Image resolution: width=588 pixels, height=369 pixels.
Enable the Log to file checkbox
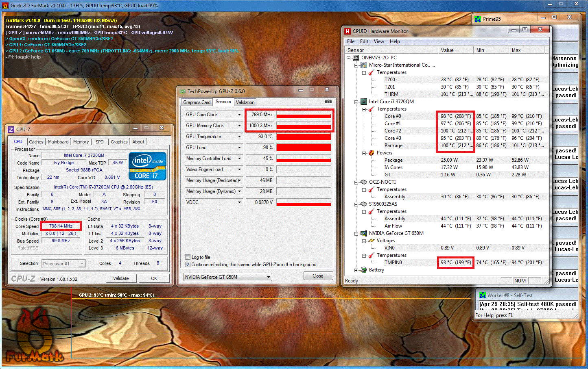[x=188, y=257]
